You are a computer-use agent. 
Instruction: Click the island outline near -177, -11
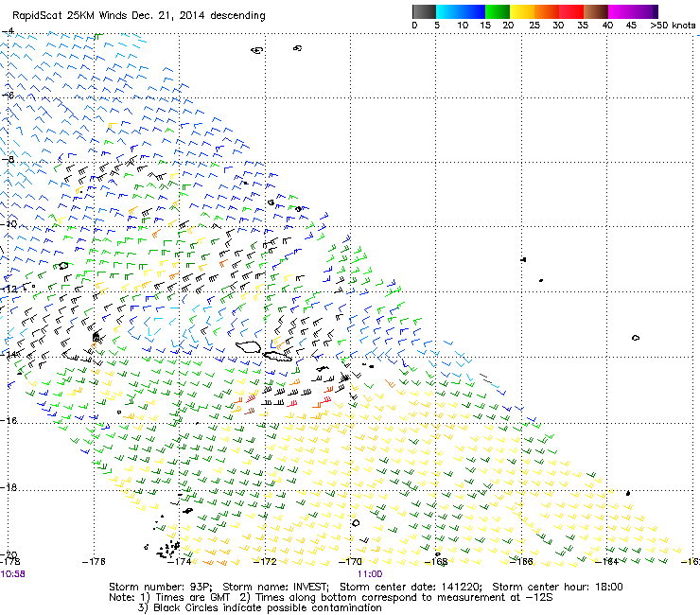pos(63,265)
